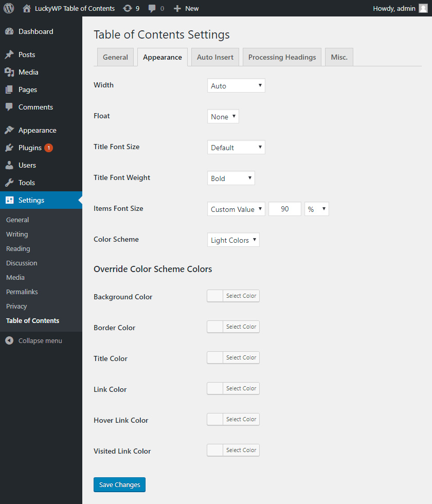432x504 pixels.
Task: Click the Items Font Size value field
Action: coord(285,209)
